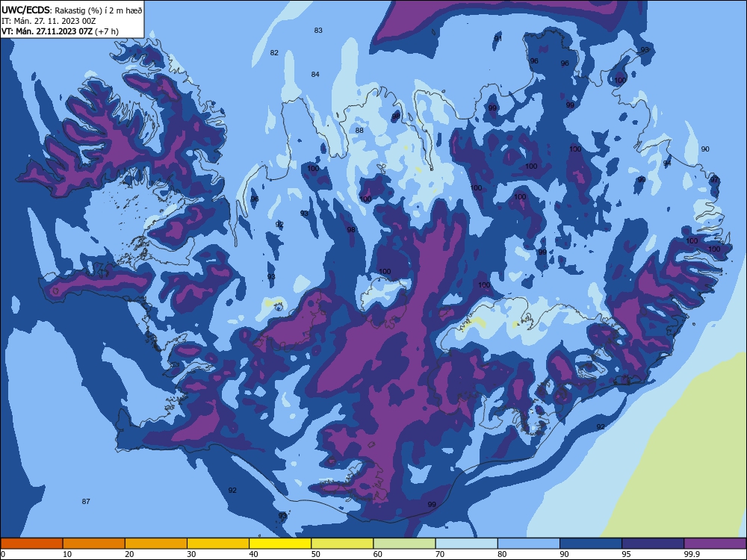The height and width of the screenshot is (560, 747).
Task: Click the legend tick label '70'
Action: [x=440, y=554]
